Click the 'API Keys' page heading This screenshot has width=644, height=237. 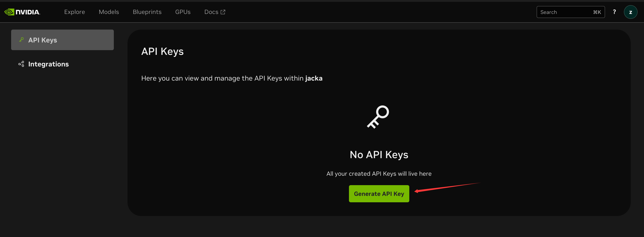click(x=162, y=51)
